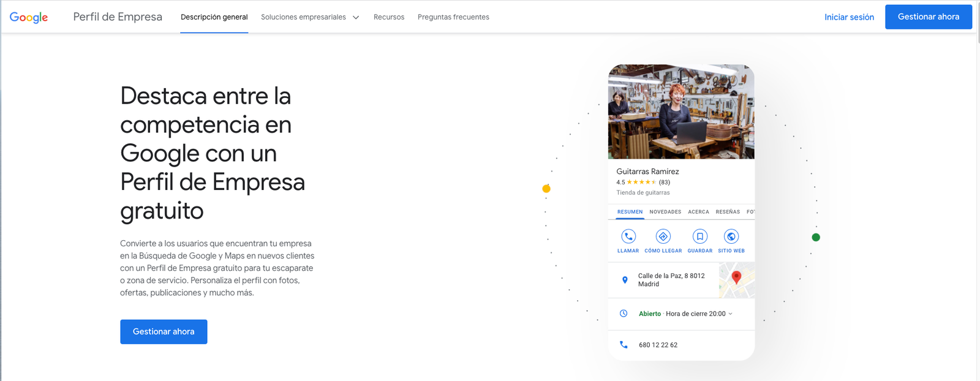
Task: Click the Sitio web globe icon
Action: click(x=731, y=236)
